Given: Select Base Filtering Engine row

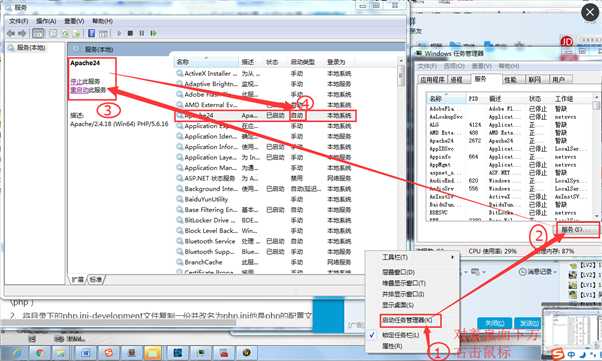Looking at the screenshot, I should [x=265, y=210].
